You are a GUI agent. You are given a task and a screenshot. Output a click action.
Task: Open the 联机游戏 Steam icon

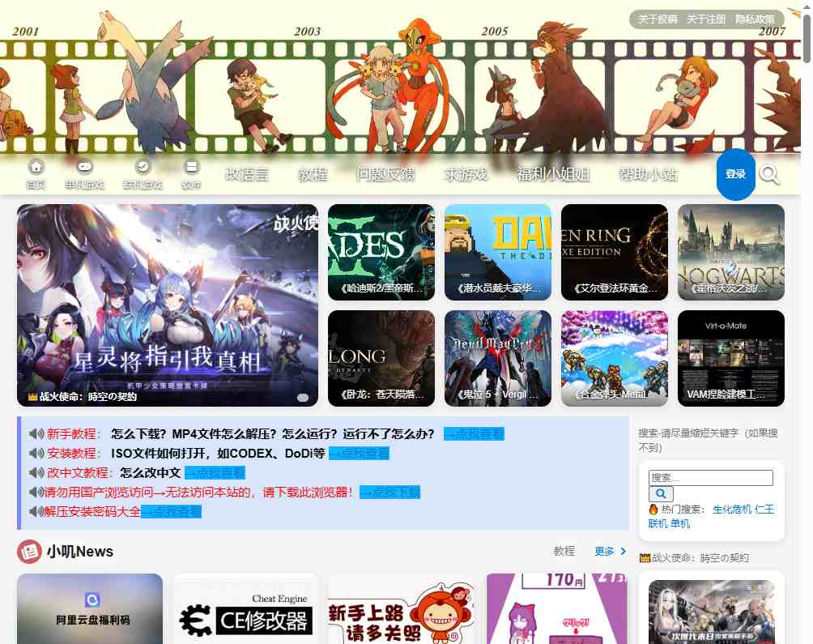(143, 167)
